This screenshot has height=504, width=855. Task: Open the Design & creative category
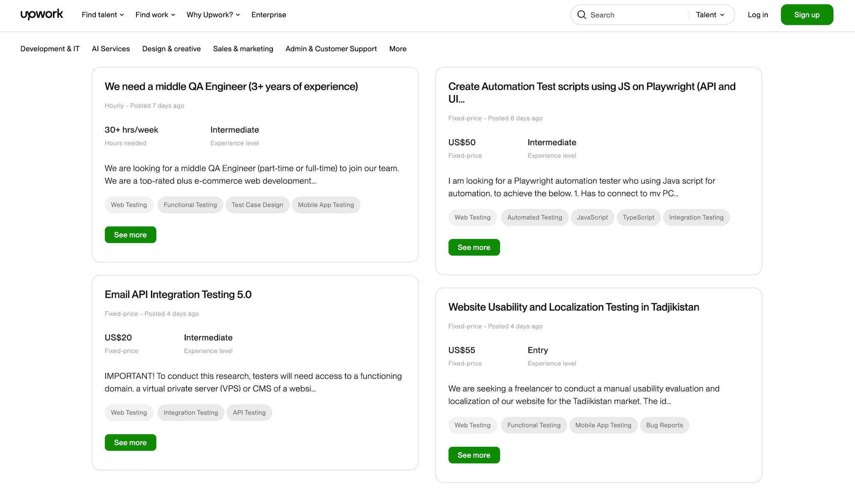tap(171, 49)
